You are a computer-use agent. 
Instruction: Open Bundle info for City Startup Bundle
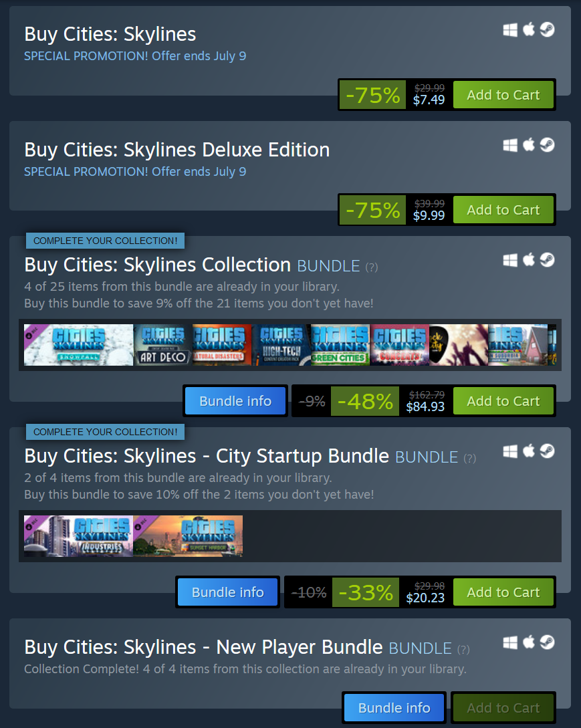[x=227, y=592]
